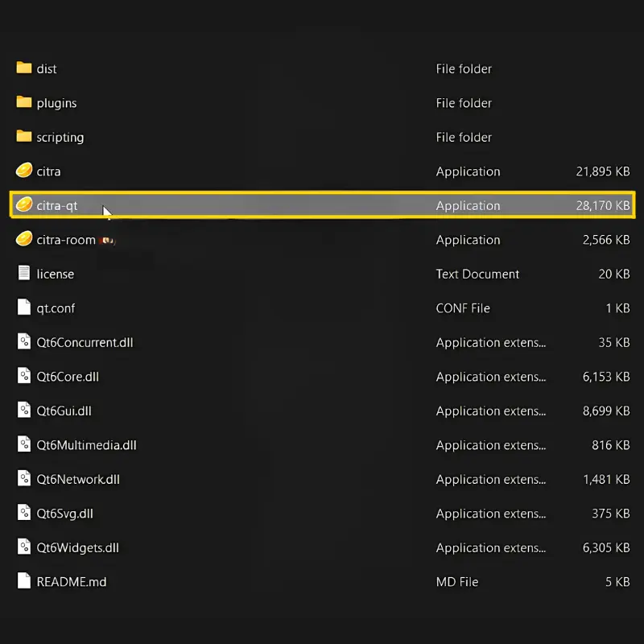
Task: Click the CONF File type label
Action: click(x=463, y=308)
